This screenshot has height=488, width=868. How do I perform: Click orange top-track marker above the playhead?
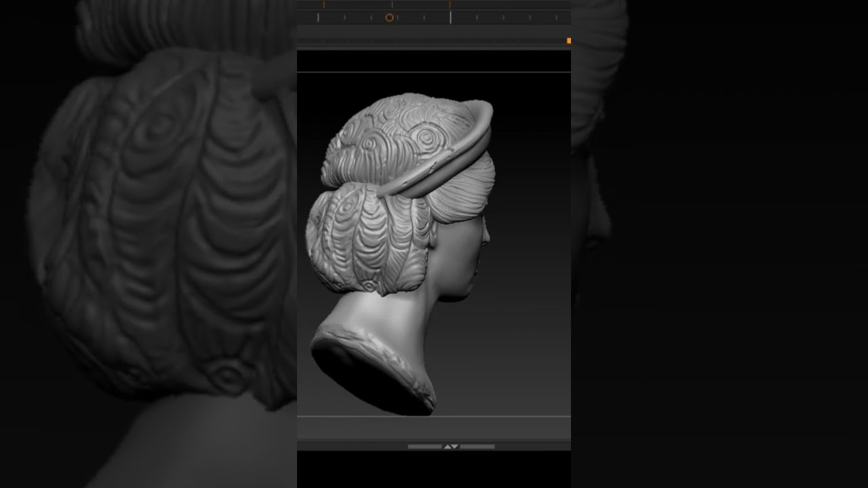click(x=450, y=5)
